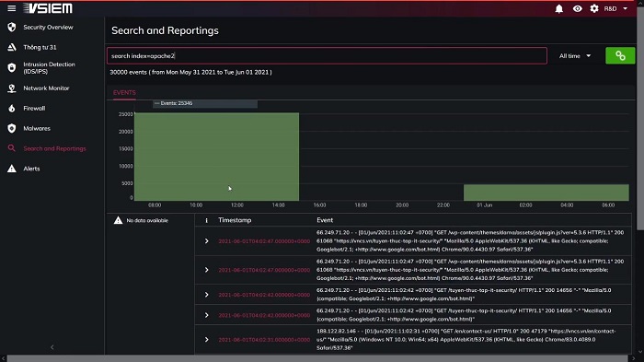Click the Network Monitor icon
Viewport: 644px width, 362px height.
pos(11,88)
